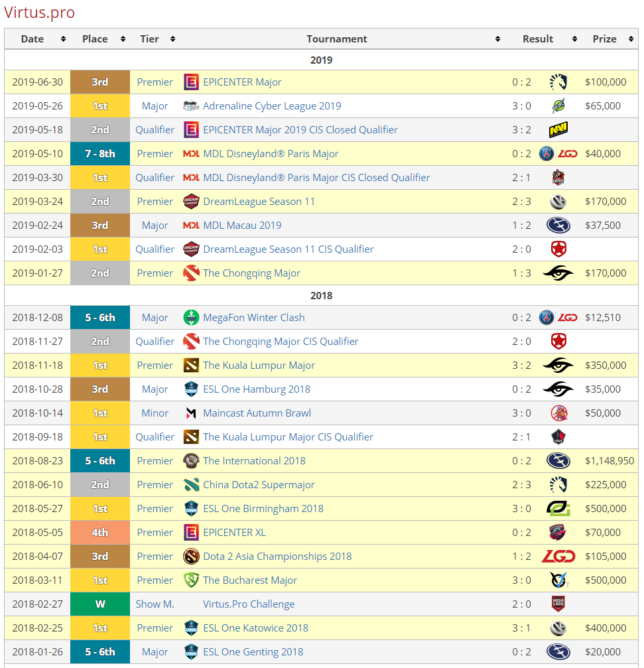Click the EPICENTER XL tournament icon
Viewport: 644px width, 668px height.
coord(191,533)
